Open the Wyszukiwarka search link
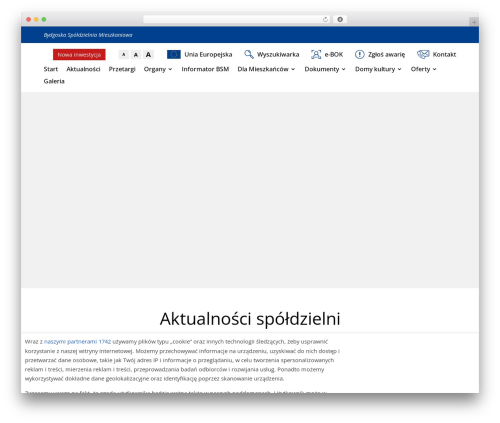Viewport: 500px width, 423px height. [278, 54]
